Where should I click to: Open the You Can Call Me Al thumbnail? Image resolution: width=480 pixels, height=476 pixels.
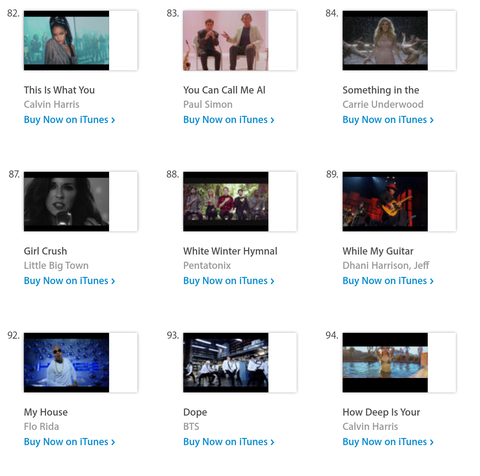coord(226,40)
